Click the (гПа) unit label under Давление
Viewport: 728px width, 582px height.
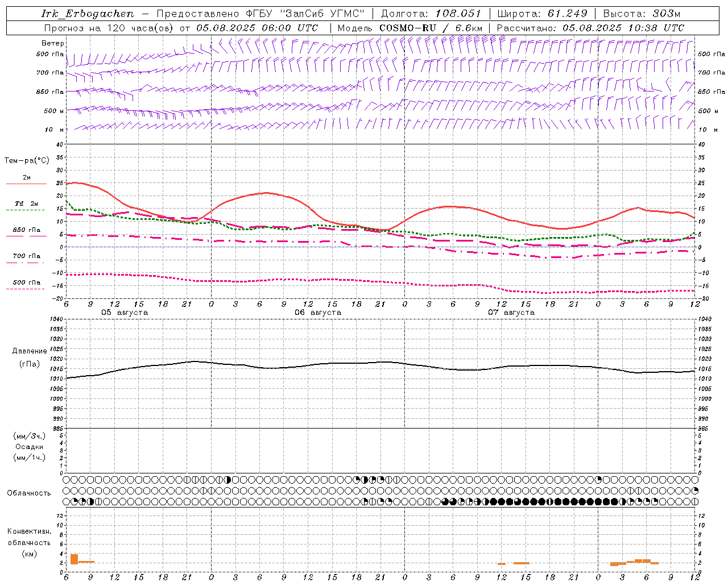coord(30,364)
